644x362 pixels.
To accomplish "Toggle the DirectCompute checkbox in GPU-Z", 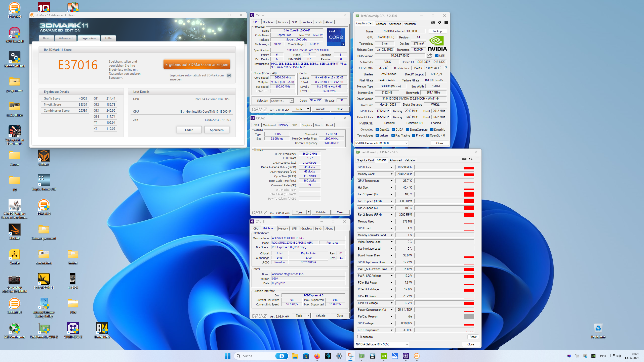I will coord(408,130).
